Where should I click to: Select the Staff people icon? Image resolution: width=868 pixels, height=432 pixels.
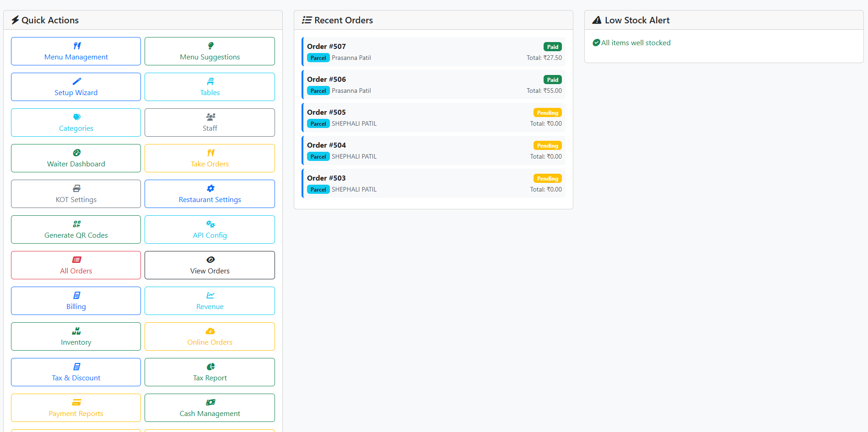point(210,117)
